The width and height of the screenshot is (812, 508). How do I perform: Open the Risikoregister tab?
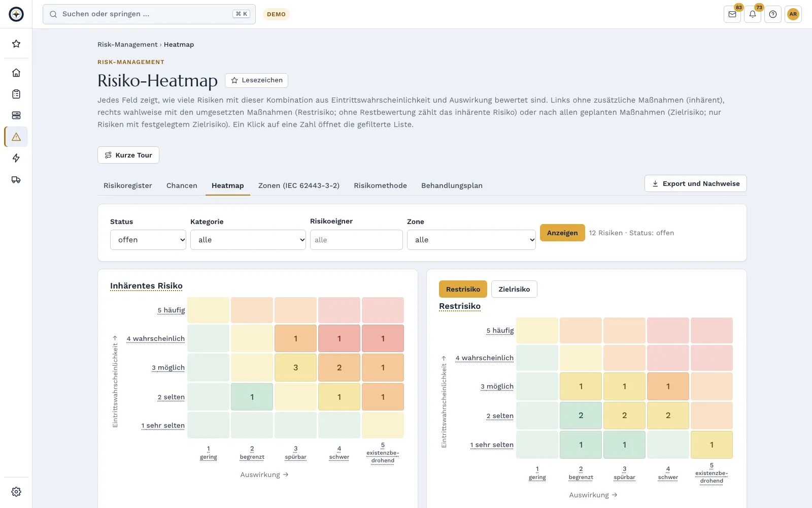[x=128, y=185]
